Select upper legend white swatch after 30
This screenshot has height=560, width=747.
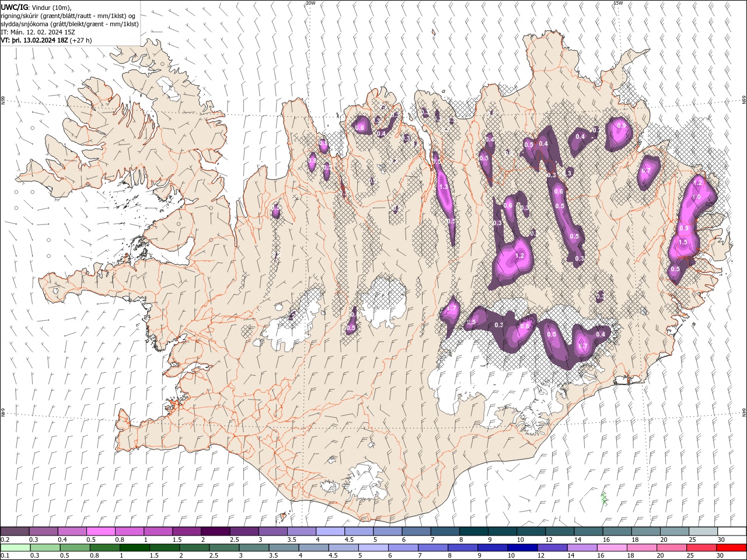coord(732,531)
